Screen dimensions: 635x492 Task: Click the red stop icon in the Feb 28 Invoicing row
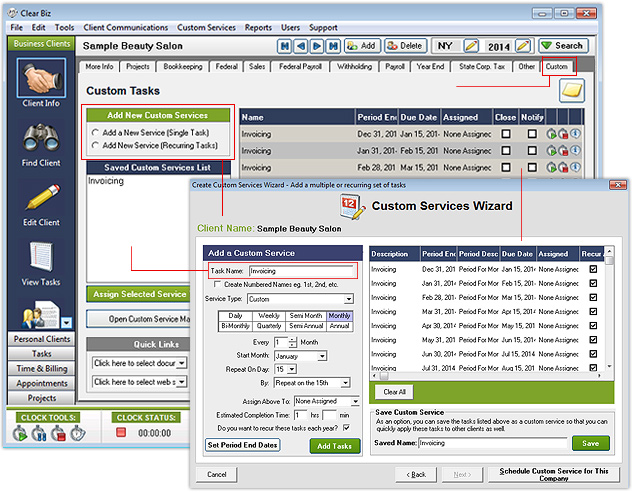click(563, 168)
